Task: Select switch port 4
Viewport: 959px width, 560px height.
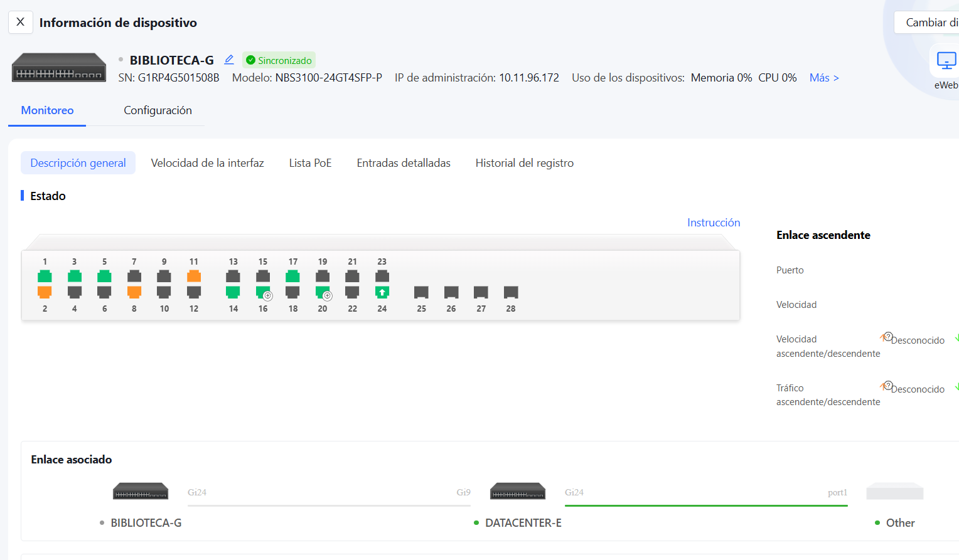Action: pyautogui.click(x=75, y=292)
